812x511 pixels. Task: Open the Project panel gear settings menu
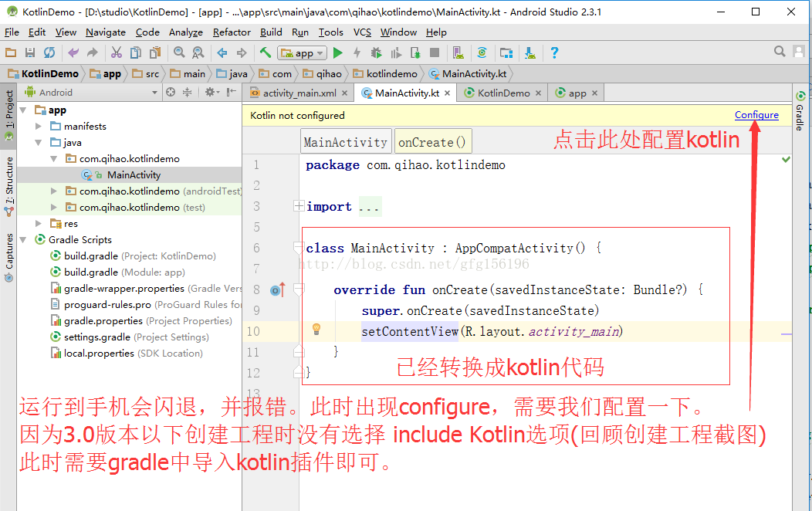[211, 92]
